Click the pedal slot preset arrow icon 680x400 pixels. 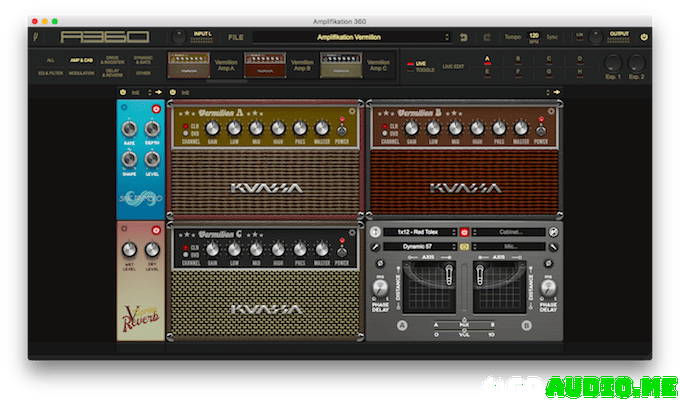pos(158,92)
